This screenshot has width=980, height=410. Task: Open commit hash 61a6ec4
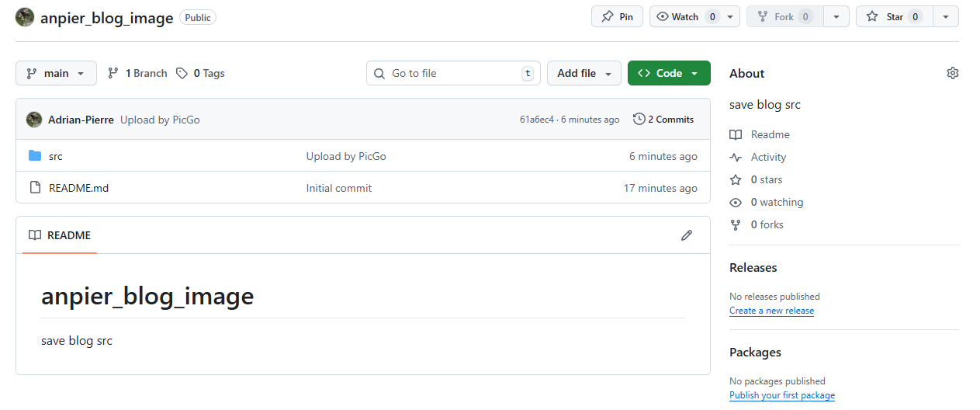point(537,120)
